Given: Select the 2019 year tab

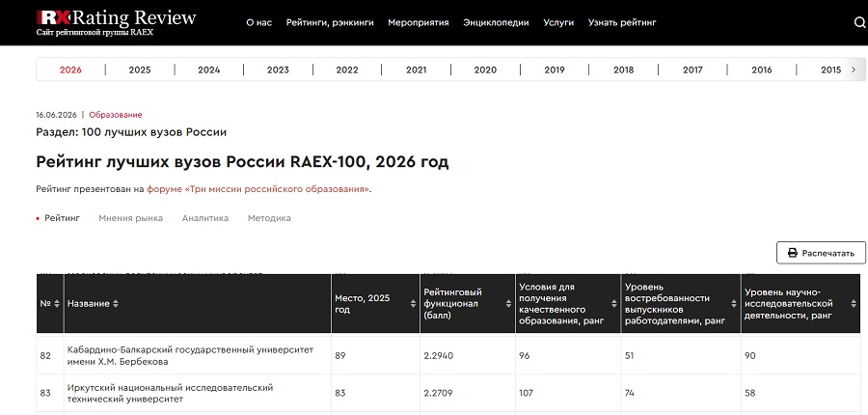Looking at the screenshot, I should 555,69.
